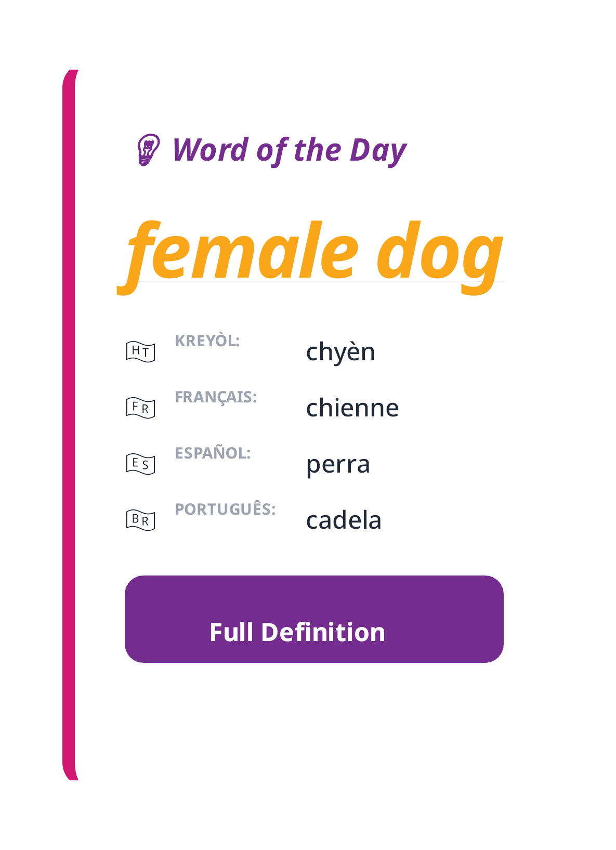
Task: Click the French translation 'chienne'
Action: click(353, 408)
